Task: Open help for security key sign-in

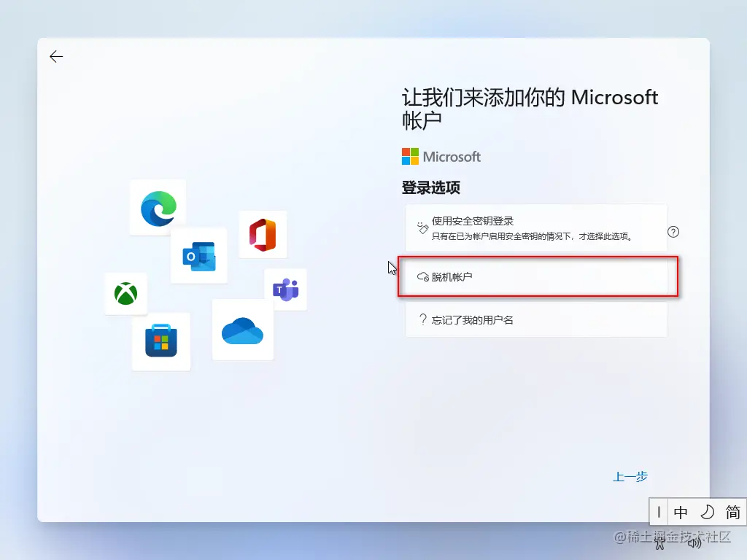Action: coord(673,232)
